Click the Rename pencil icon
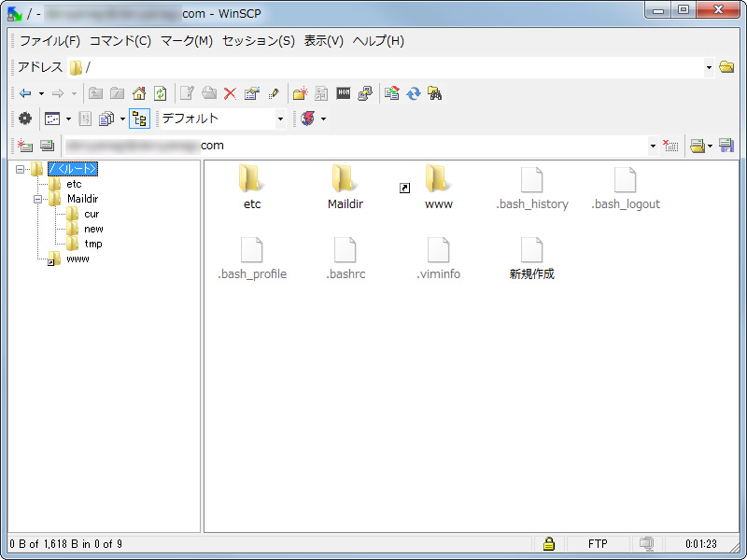Image resolution: width=747 pixels, height=560 pixels. [x=274, y=93]
